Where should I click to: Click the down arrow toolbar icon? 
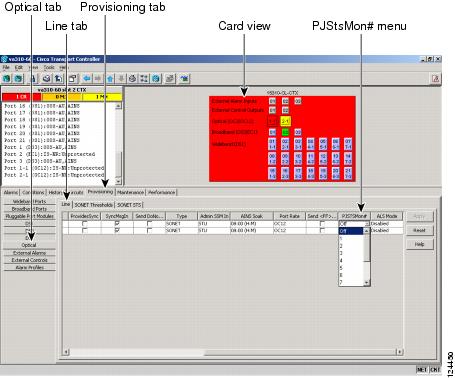tap(121, 79)
